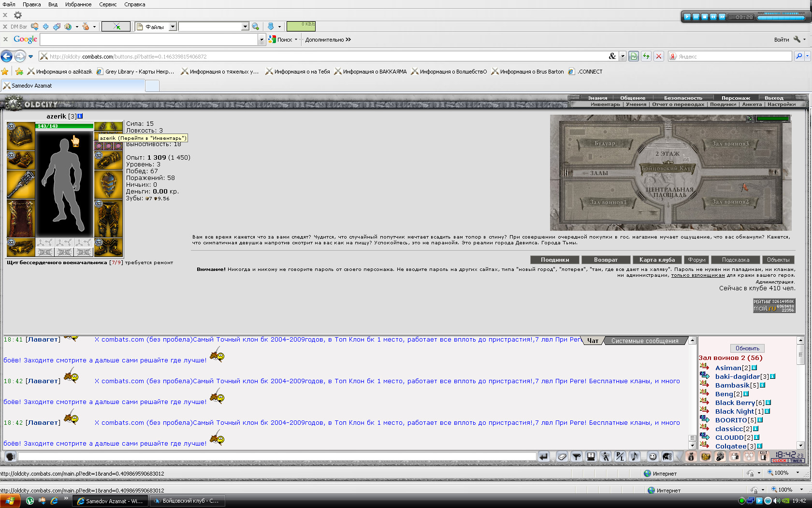Image resolution: width=812 pixels, height=508 pixels.
Task: Click the eraser clear chat icon
Action: coord(562,456)
